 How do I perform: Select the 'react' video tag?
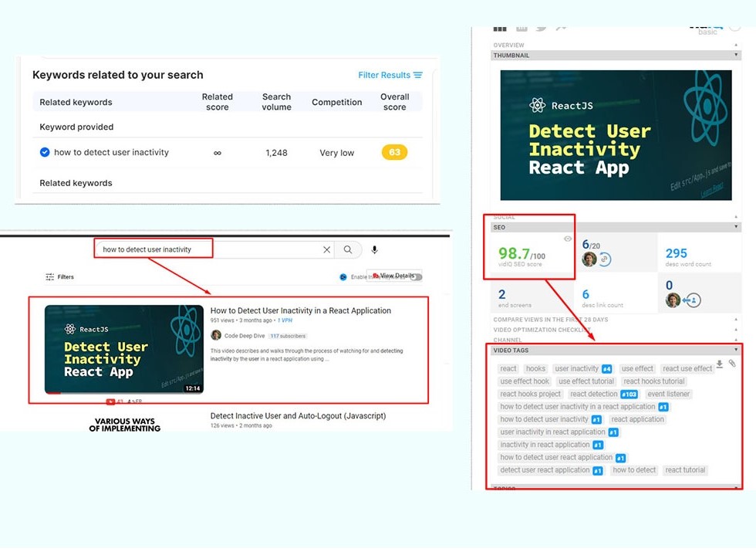click(x=508, y=369)
